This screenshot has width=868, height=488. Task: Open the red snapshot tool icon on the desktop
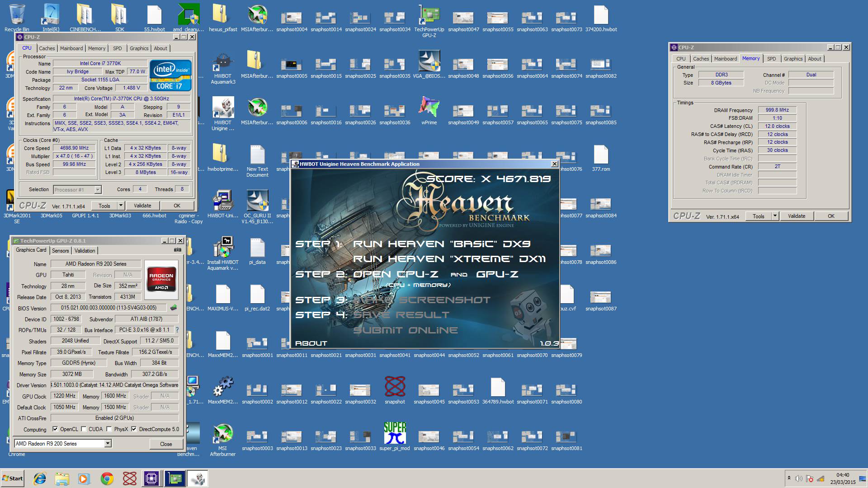[x=395, y=389]
